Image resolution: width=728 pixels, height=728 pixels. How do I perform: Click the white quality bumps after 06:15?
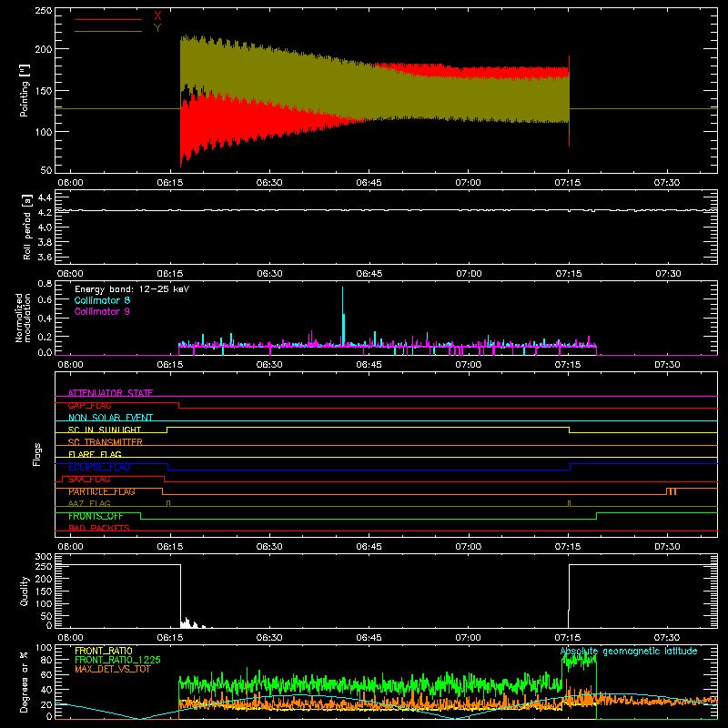tap(193, 622)
